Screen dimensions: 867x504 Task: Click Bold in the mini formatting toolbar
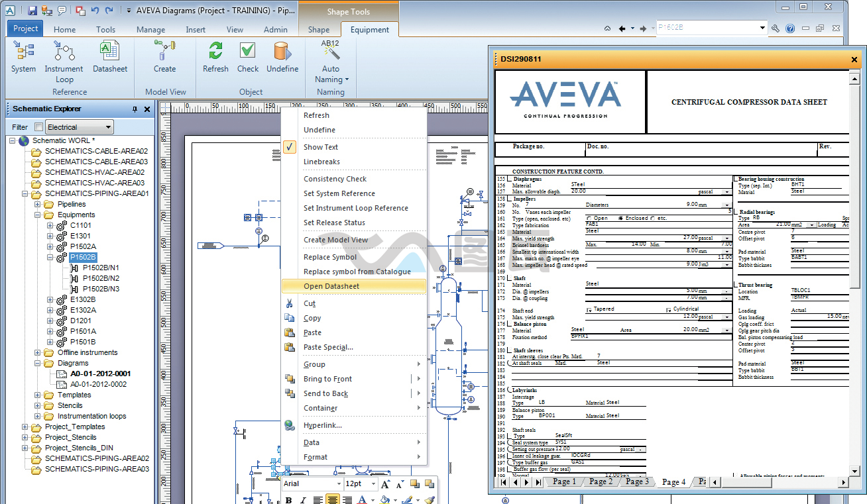pyautogui.click(x=288, y=499)
